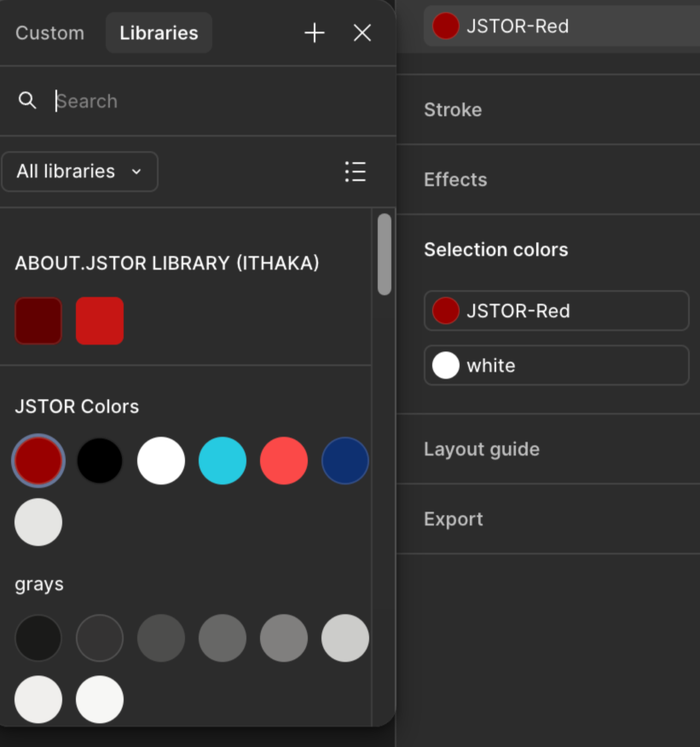Open the Stroke section

453,109
